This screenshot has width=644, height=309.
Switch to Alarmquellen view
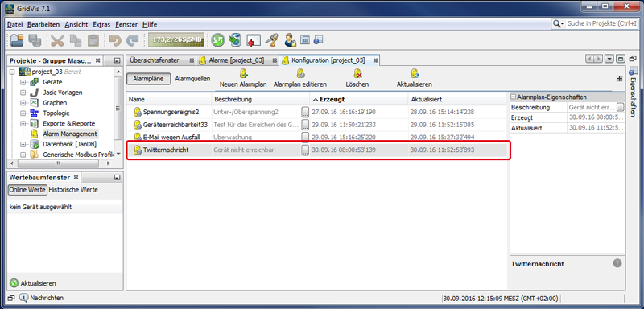tap(192, 78)
